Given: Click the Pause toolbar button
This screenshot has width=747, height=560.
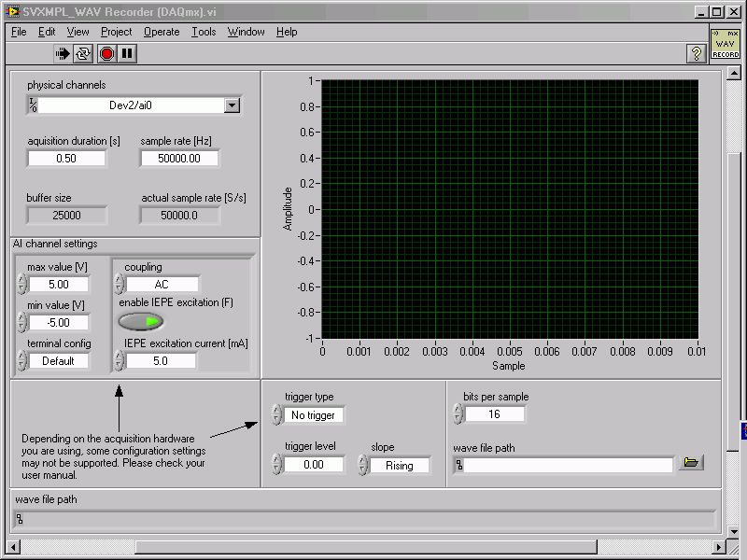Looking at the screenshot, I should (128, 54).
